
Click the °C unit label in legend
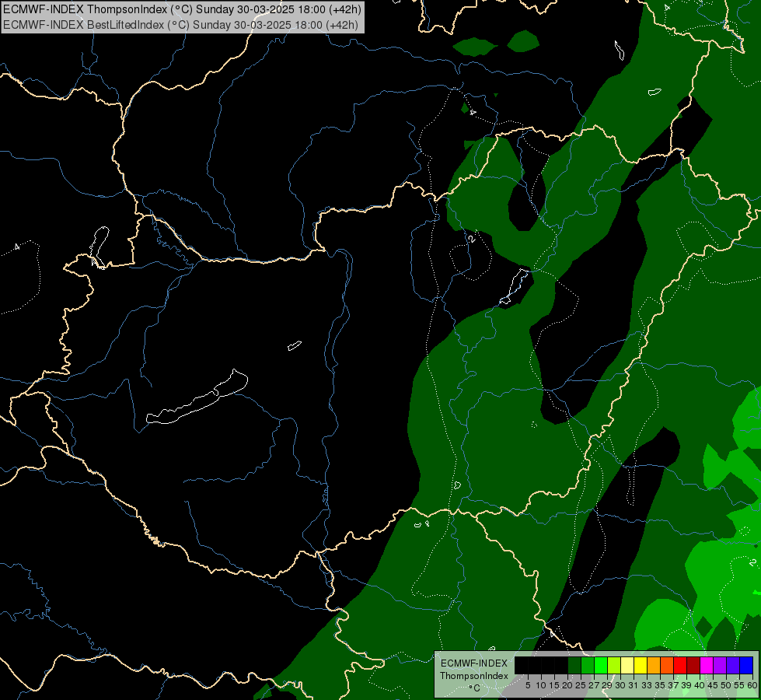tap(474, 688)
